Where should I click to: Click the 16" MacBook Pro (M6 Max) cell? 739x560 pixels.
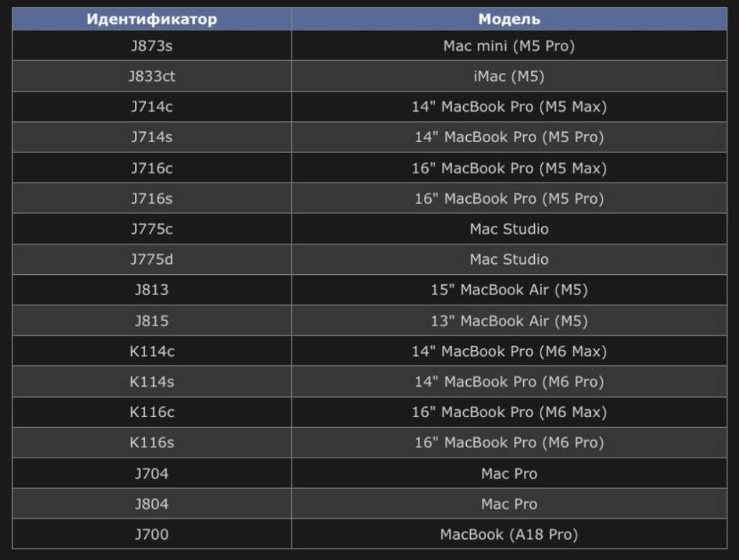pos(509,412)
